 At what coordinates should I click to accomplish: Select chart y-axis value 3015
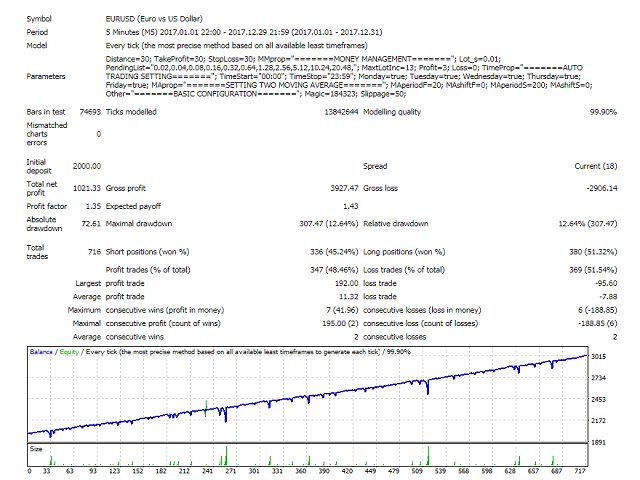[598, 357]
